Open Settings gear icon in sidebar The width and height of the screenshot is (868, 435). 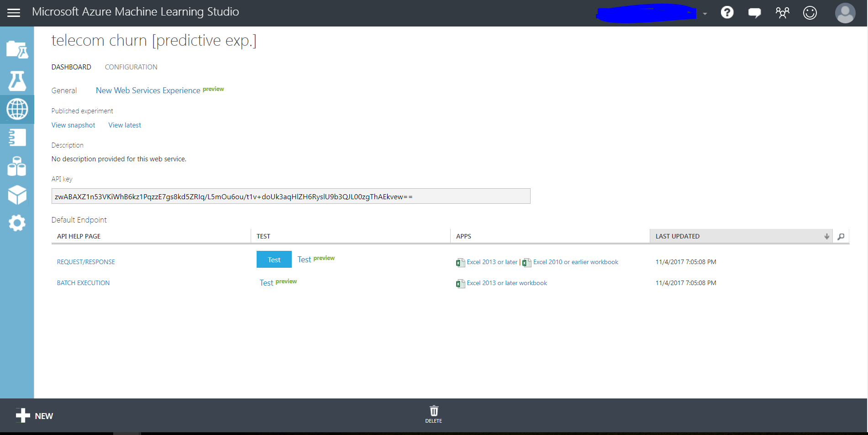[x=17, y=223]
